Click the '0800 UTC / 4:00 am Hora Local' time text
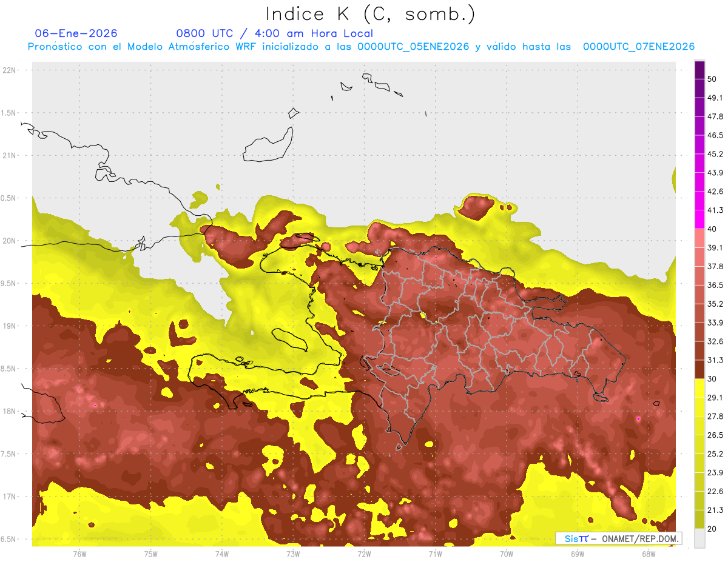 point(275,33)
